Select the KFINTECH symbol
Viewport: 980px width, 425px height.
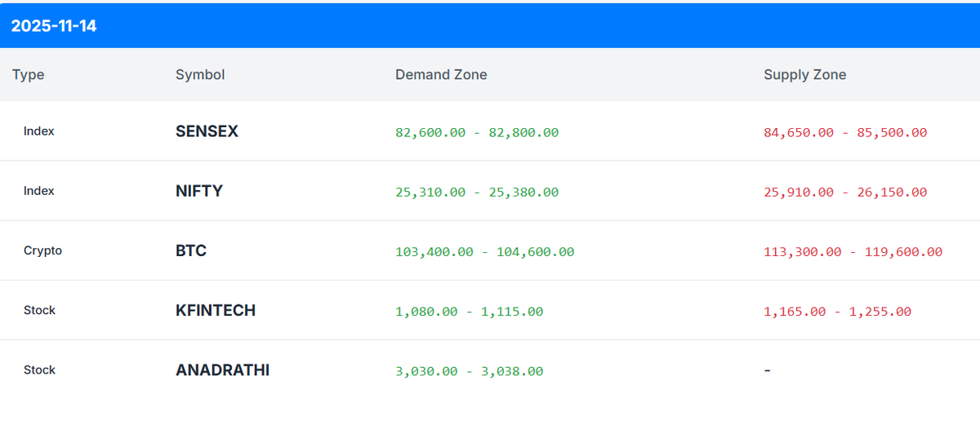tap(216, 310)
